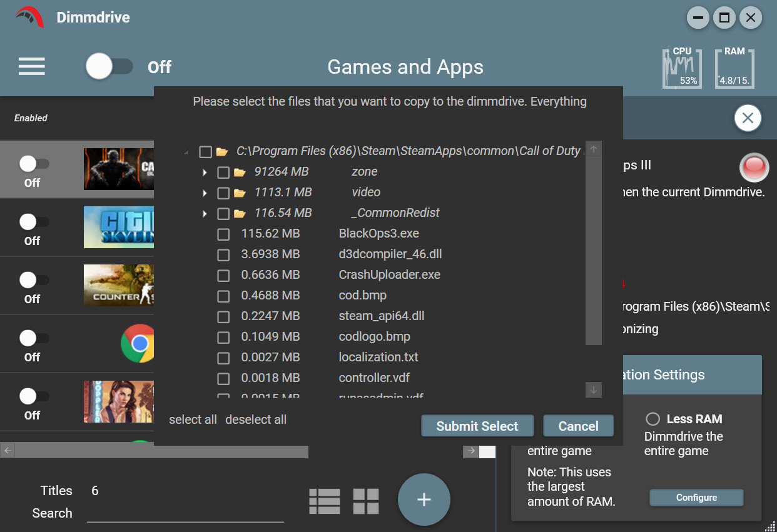This screenshot has width=777, height=532.
Task: Click the deselect all link
Action: 256,419
